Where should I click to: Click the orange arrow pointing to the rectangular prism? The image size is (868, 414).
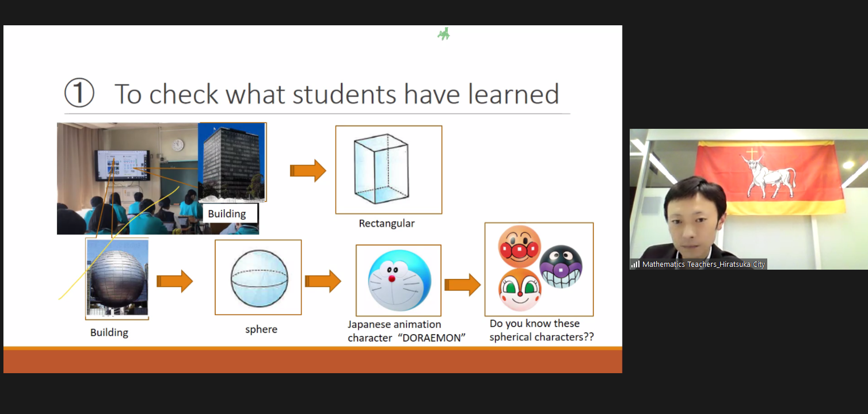tap(308, 171)
